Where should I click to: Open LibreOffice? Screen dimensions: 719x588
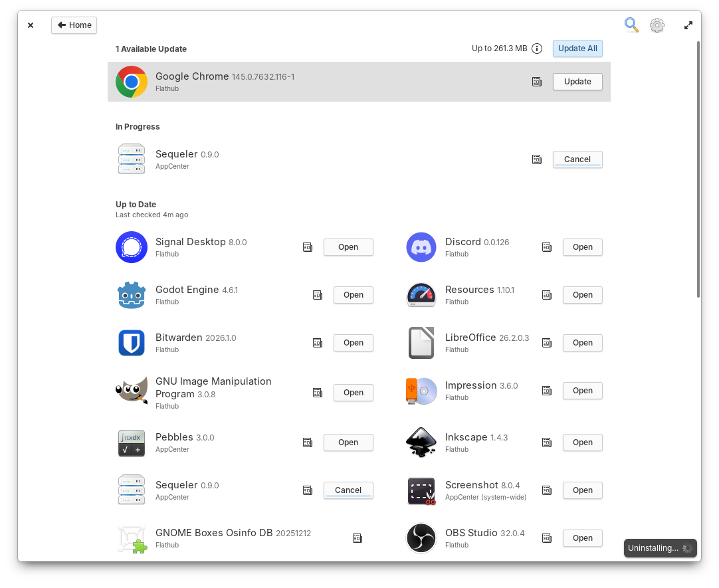(x=582, y=342)
